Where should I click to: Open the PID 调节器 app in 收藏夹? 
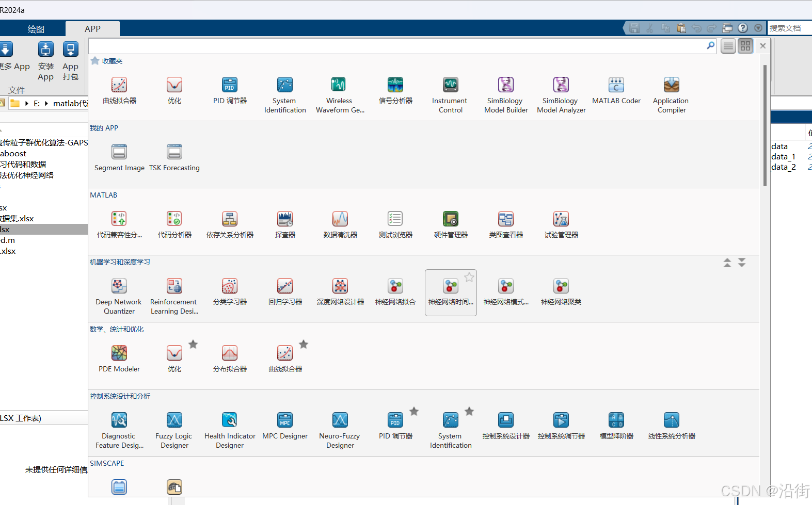point(230,90)
